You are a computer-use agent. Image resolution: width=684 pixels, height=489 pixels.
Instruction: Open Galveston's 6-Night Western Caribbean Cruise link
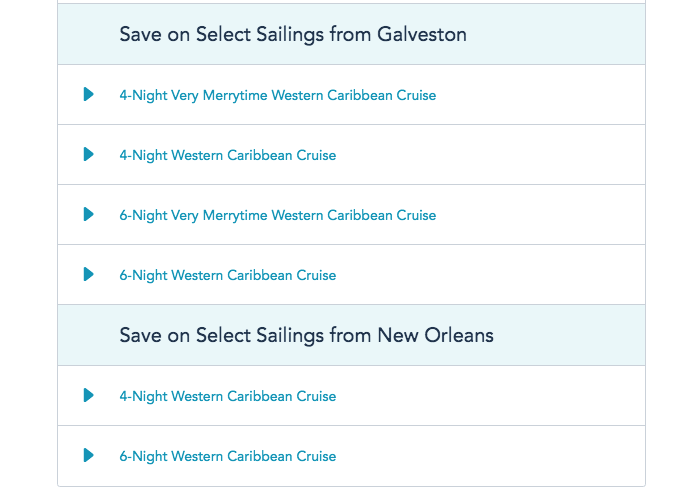tap(227, 276)
